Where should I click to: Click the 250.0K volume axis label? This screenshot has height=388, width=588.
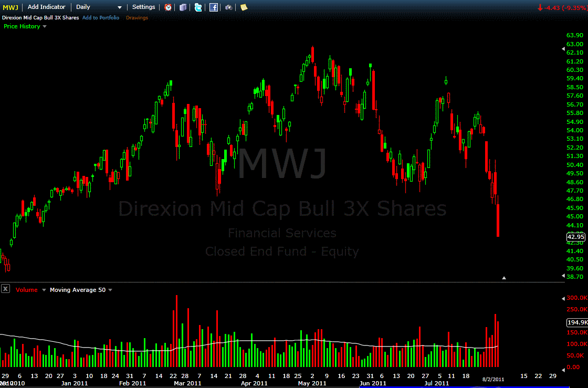pos(577,309)
